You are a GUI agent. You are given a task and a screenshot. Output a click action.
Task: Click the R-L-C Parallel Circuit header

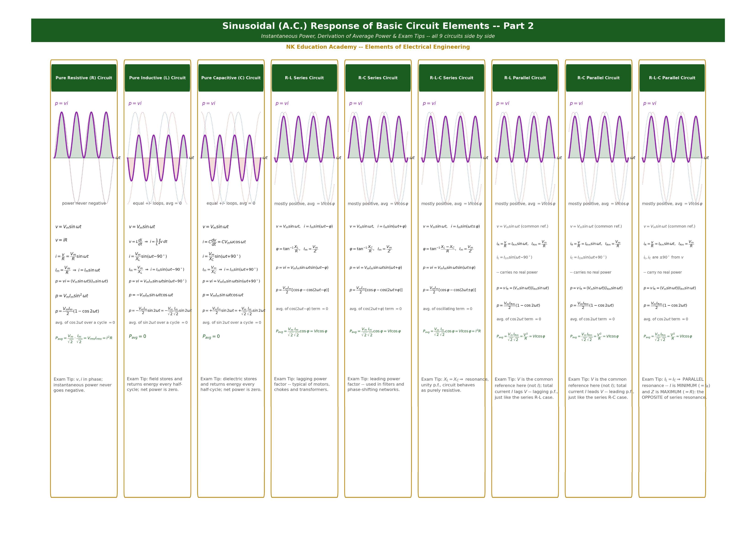click(x=672, y=78)
